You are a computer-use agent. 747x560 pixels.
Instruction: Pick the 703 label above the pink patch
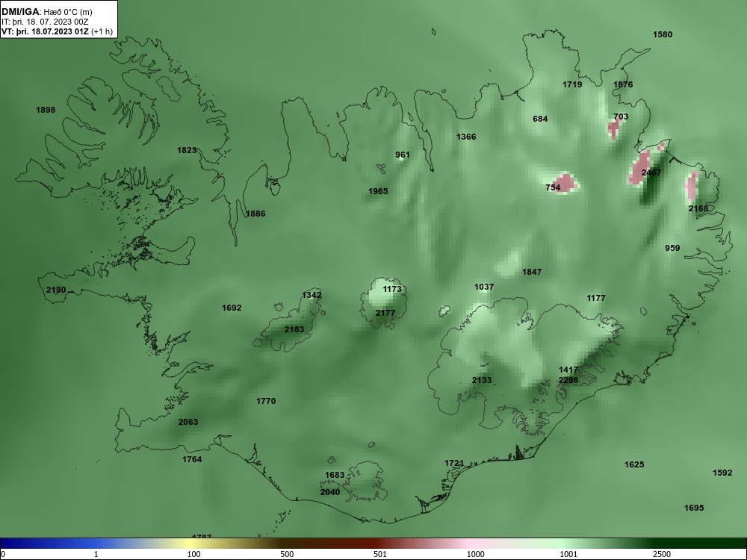(621, 116)
